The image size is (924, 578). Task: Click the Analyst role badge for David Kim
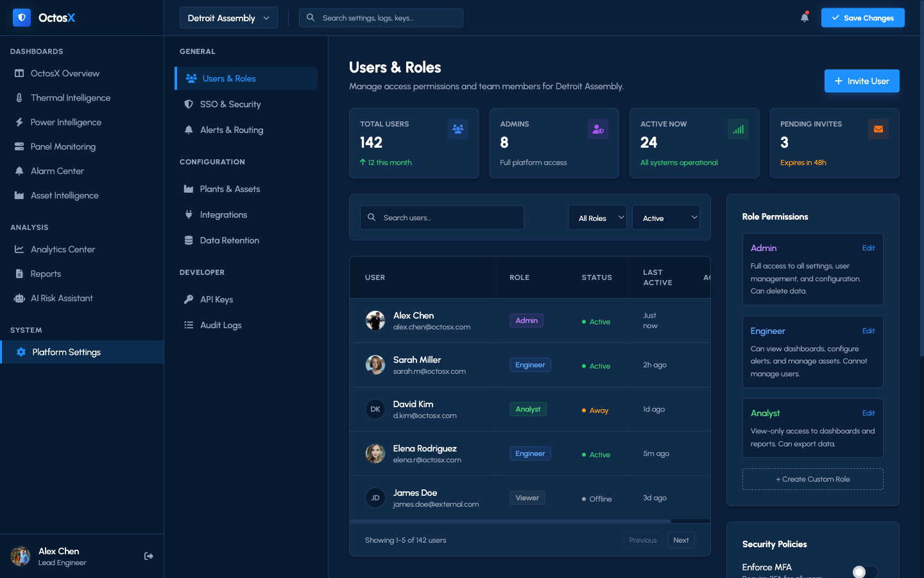click(528, 409)
